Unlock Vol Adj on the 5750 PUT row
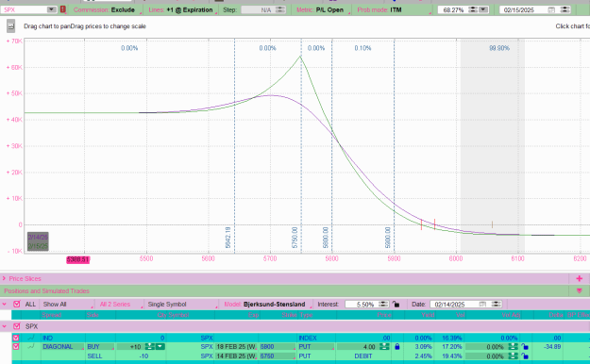Screen dimensions: 590x364 (525, 356)
